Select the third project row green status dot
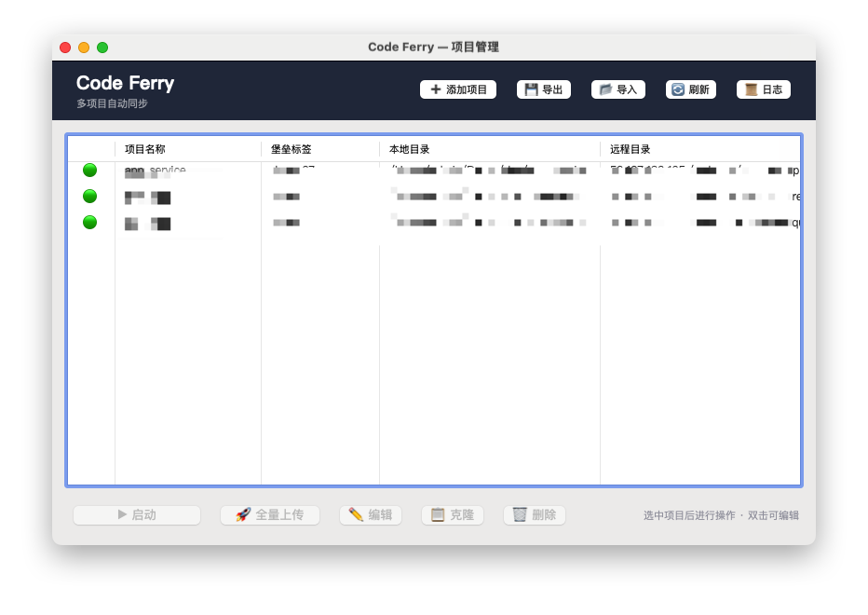 click(x=89, y=222)
